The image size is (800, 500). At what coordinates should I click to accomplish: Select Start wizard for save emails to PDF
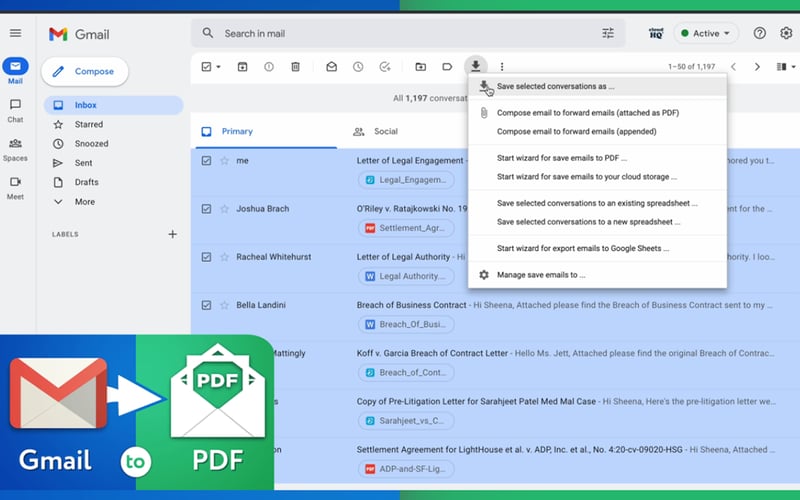point(597,158)
